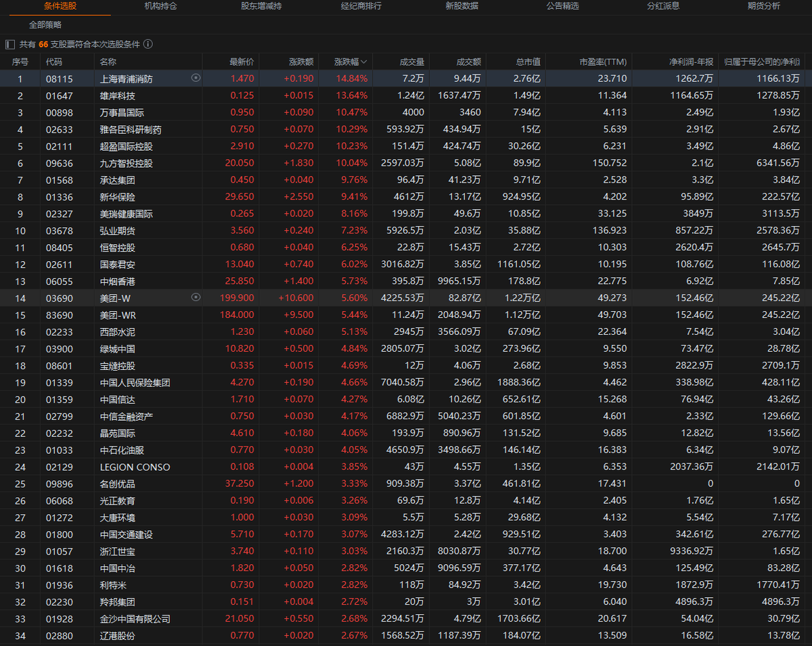The width and height of the screenshot is (812, 646).
Task: Open the 股东增减持 tab
Action: (261, 6)
